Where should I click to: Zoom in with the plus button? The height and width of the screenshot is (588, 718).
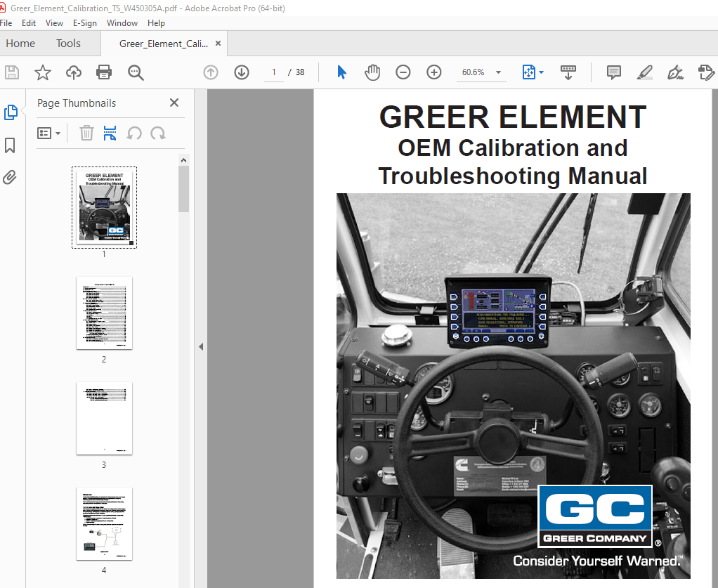click(x=433, y=72)
